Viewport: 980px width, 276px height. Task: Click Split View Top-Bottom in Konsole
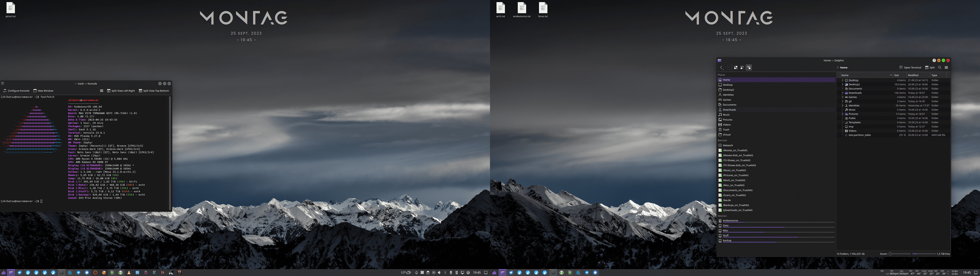[x=154, y=91]
